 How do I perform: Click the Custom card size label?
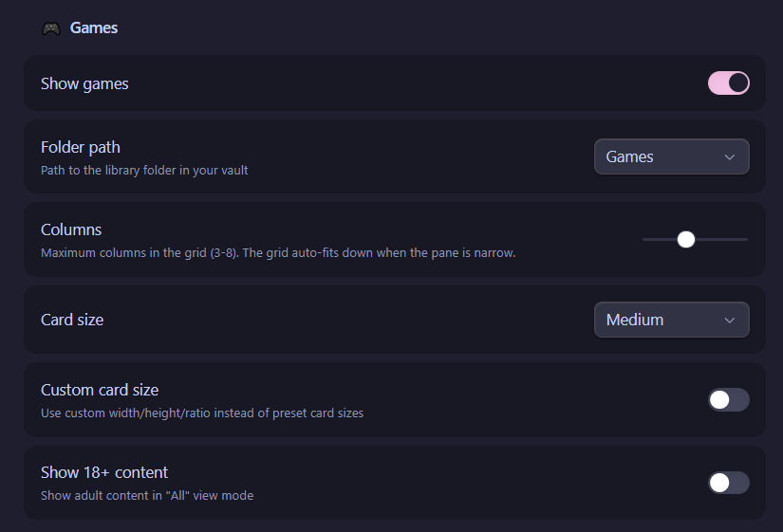click(100, 390)
